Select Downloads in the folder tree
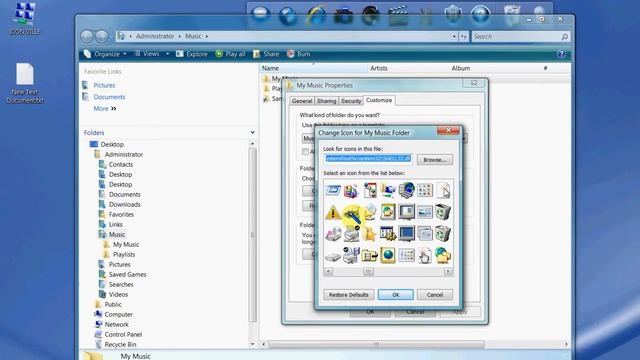640x360 pixels. [x=124, y=204]
